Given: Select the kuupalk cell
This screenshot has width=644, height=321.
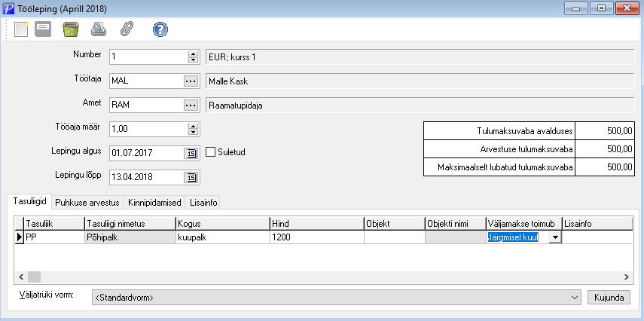Looking at the screenshot, I should click(x=223, y=237).
